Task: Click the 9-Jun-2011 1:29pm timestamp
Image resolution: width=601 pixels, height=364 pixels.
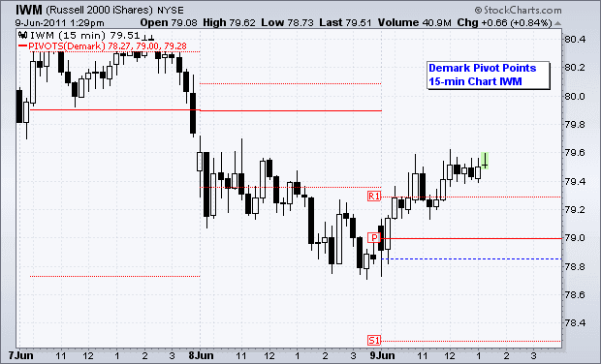Action: click(x=60, y=23)
